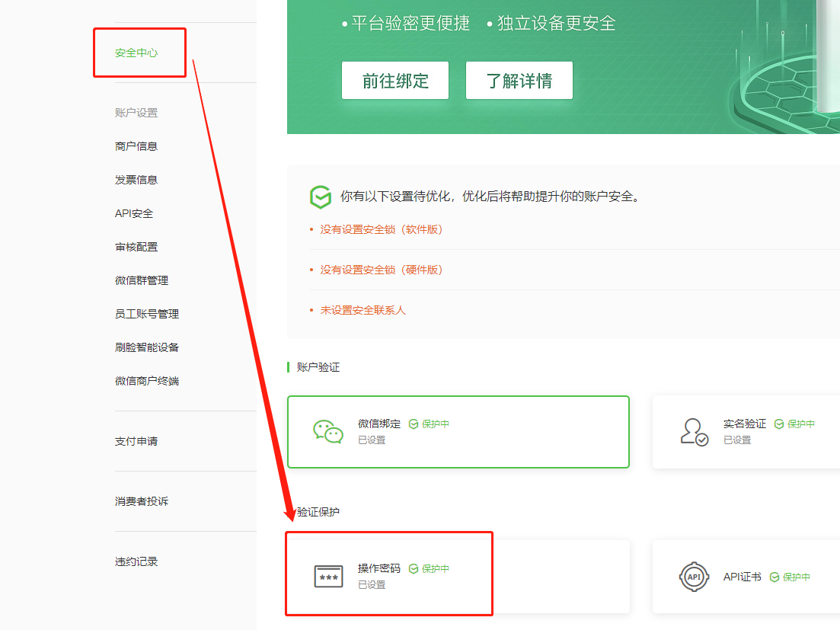Screen dimensions: 840x630
Task: Click the real-name verification person icon
Action: click(x=693, y=431)
